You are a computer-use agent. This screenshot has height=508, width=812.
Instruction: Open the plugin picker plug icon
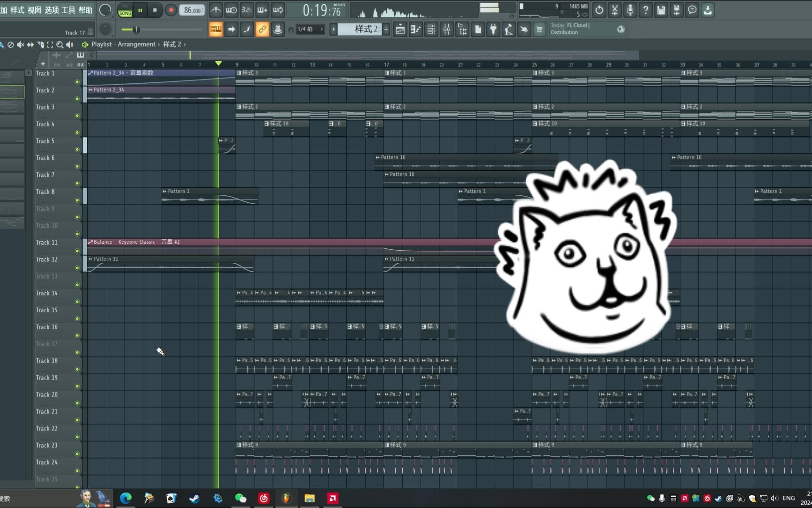pos(493,30)
